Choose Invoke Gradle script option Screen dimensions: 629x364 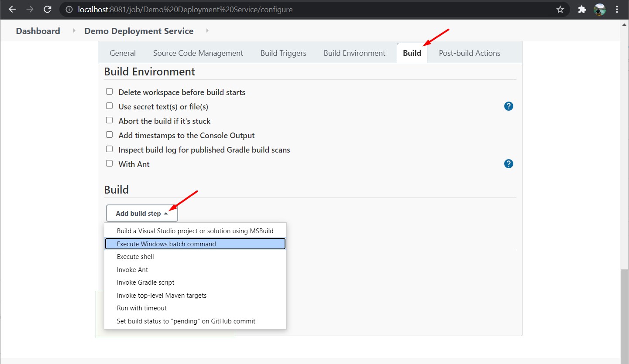tap(145, 282)
